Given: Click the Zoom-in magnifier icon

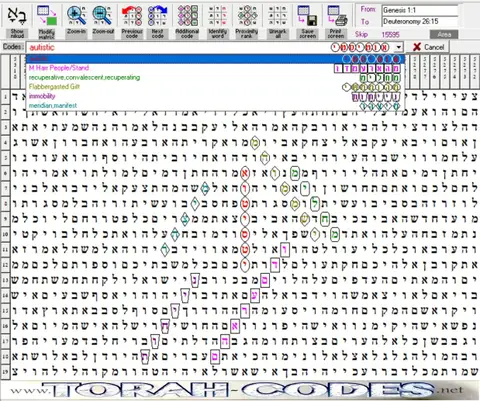Looking at the screenshot, I should tap(77, 16).
